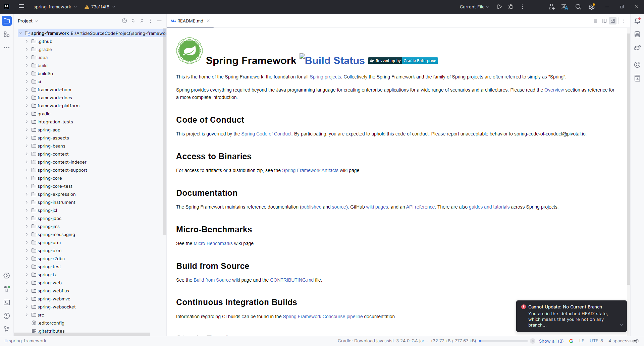Open the Micro-Benchmarks link
The image size is (644, 346).
click(x=213, y=243)
